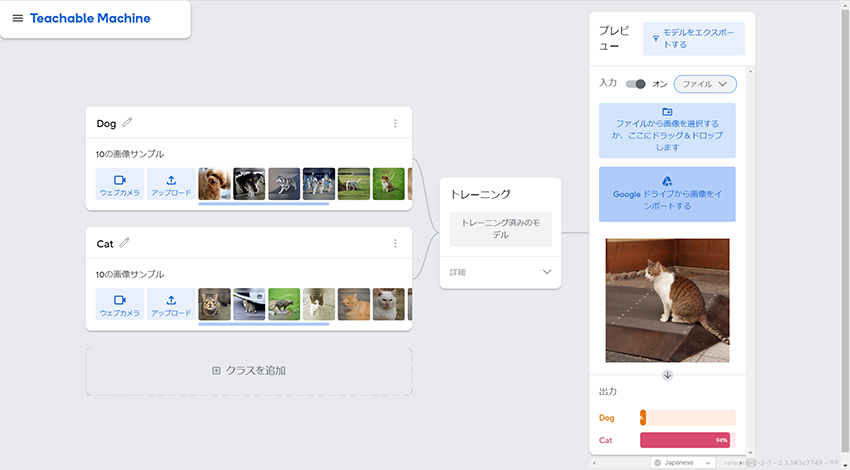Open the three-dot options menu for Cat class
Screen dimensions: 850x470
(x=395, y=243)
